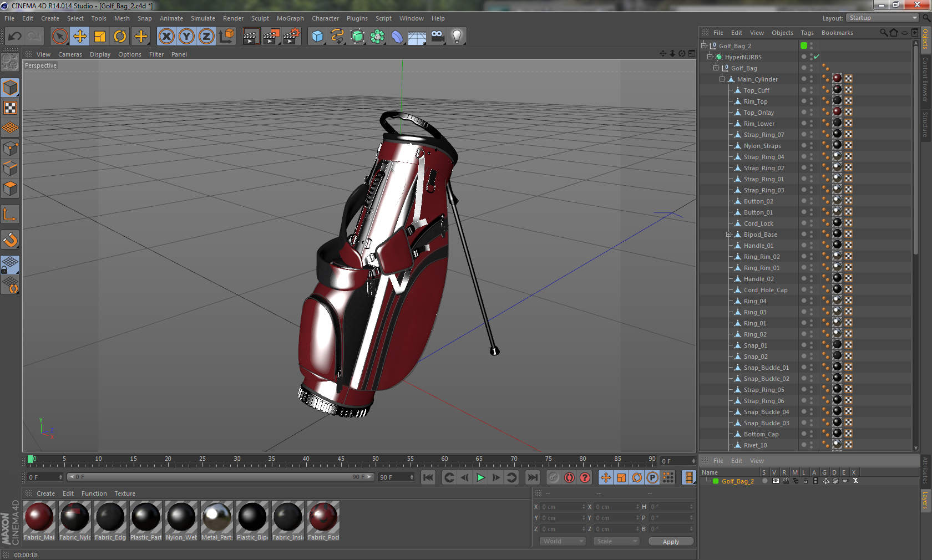Select the Fabric_Main red material
The width and height of the screenshot is (932, 560).
pyautogui.click(x=39, y=517)
